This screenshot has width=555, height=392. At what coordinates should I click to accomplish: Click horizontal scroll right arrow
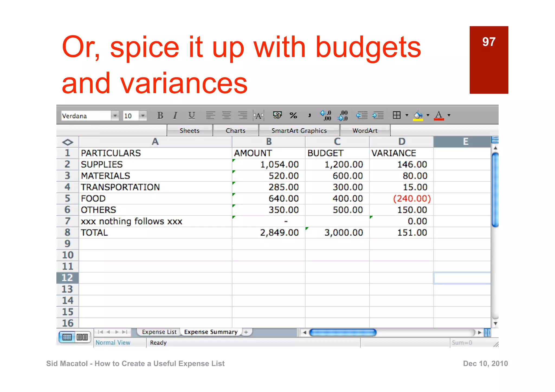[x=480, y=332]
